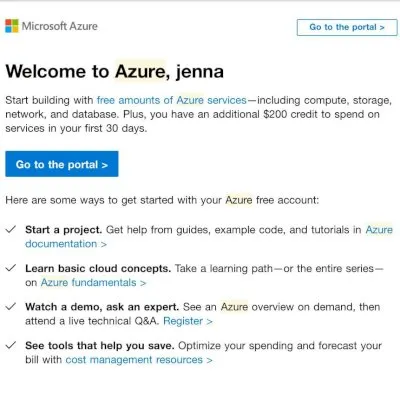This screenshot has width=400, height=400.
Task: Click the Microsoft Azure wordmark text
Action: coord(60,26)
